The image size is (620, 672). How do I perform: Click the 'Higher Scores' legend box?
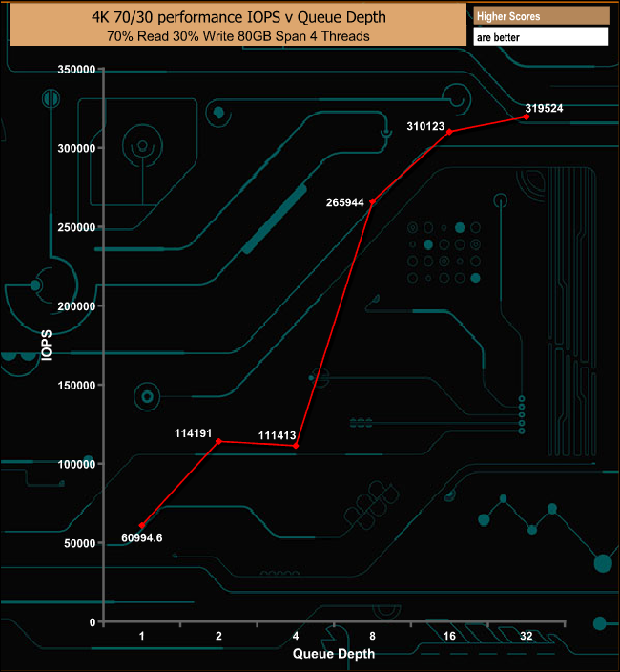tap(541, 16)
